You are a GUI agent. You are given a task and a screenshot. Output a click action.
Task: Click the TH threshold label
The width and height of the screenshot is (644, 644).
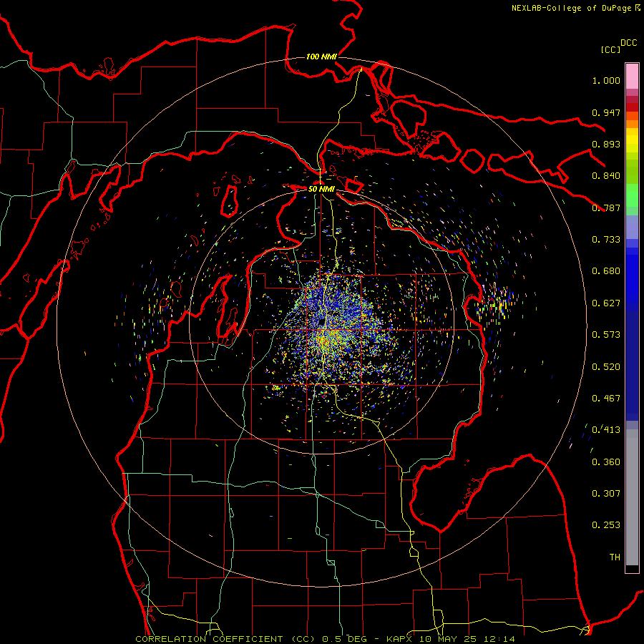tap(615, 557)
